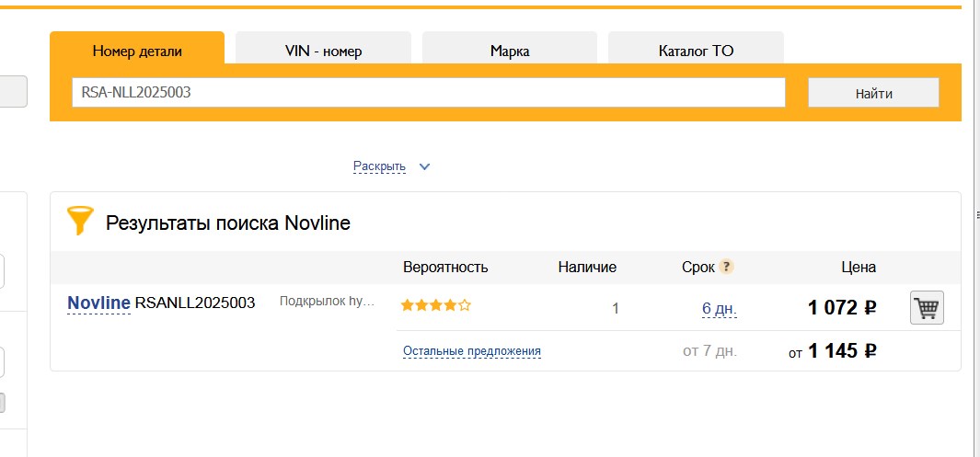Click the four-star probability rating
This screenshot has width=980, height=457.
[436, 305]
